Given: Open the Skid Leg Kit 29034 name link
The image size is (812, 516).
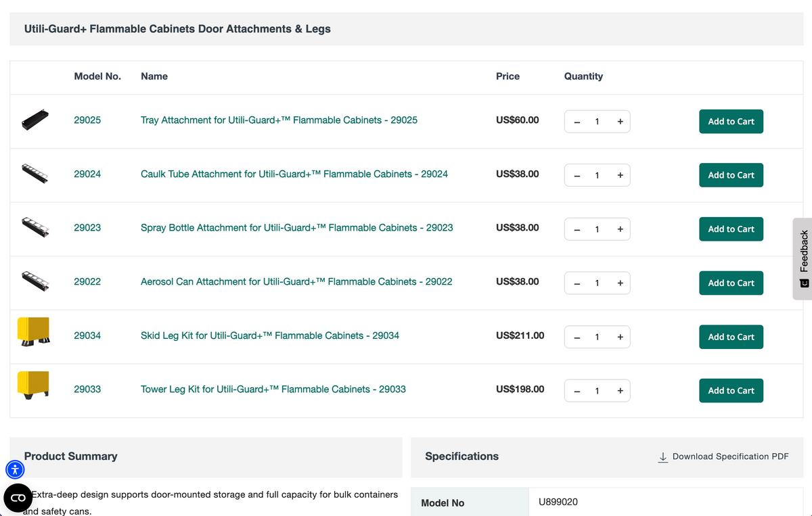Looking at the screenshot, I should coord(270,335).
